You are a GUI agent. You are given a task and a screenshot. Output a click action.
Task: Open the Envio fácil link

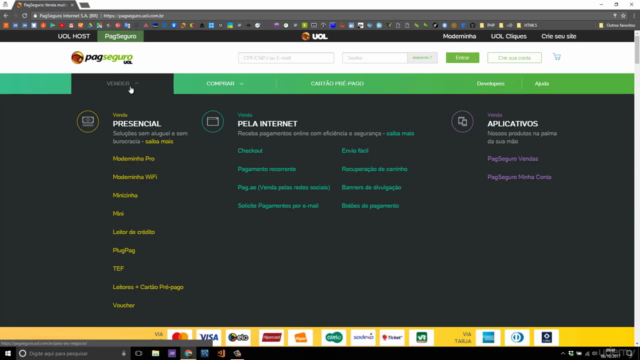(x=355, y=151)
